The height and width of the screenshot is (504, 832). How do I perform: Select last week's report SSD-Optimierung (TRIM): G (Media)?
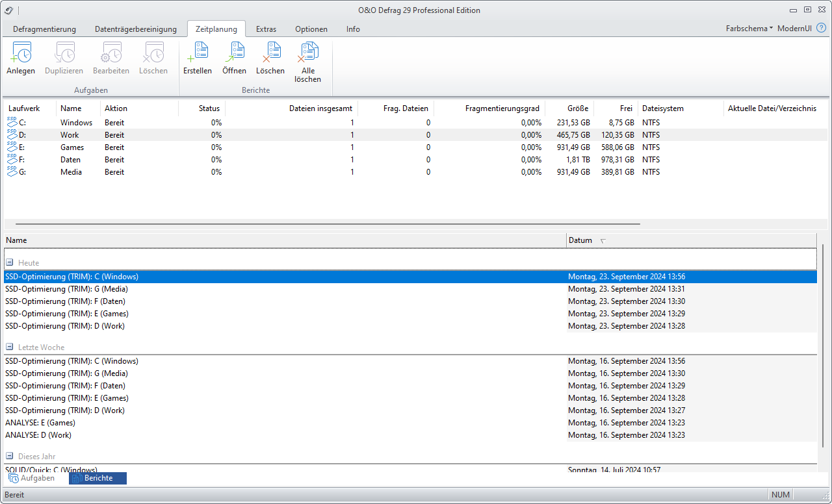[410, 373]
